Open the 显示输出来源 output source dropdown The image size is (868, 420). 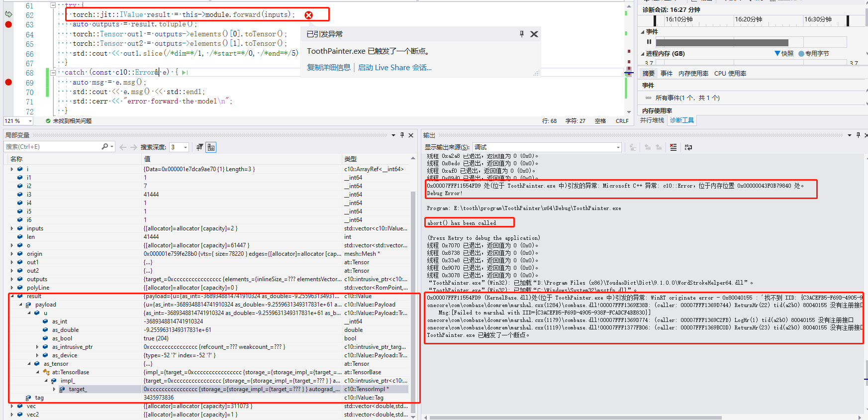click(618, 147)
